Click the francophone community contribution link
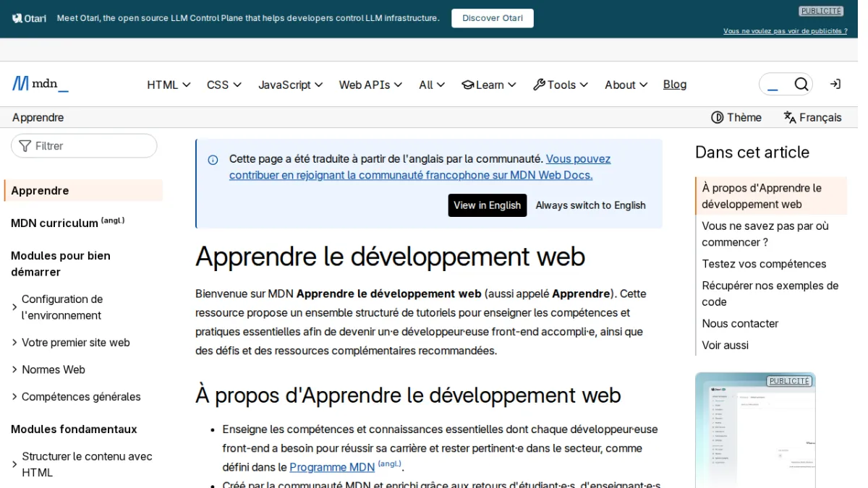Image resolution: width=868 pixels, height=488 pixels. click(x=420, y=167)
